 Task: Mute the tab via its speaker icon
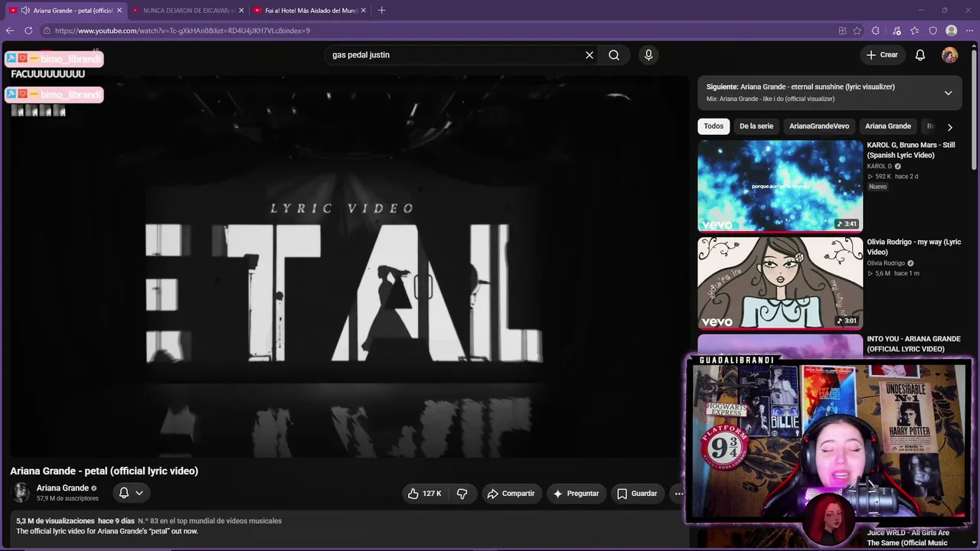point(25,11)
